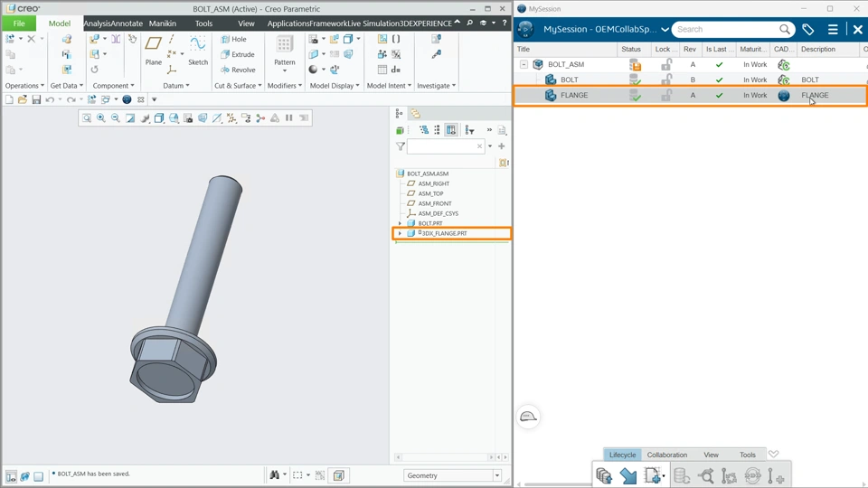
Task: Create a new file in quick toolbar
Action: tap(9, 99)
